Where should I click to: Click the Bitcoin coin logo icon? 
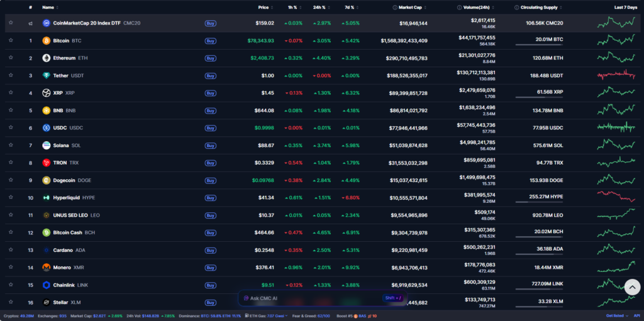click(x=46, y=41)
